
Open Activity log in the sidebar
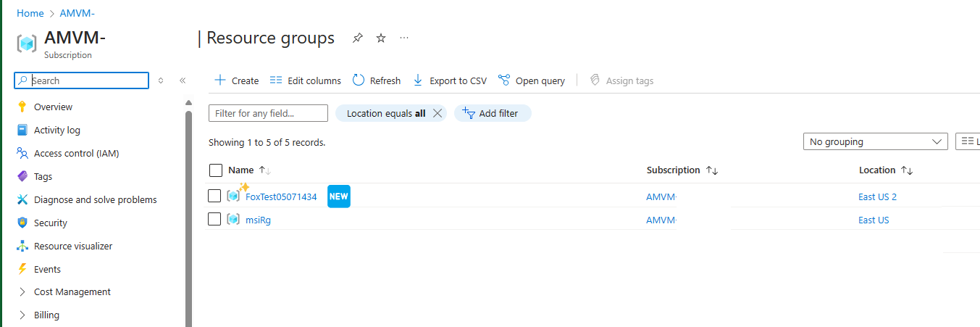click(56, 130)
